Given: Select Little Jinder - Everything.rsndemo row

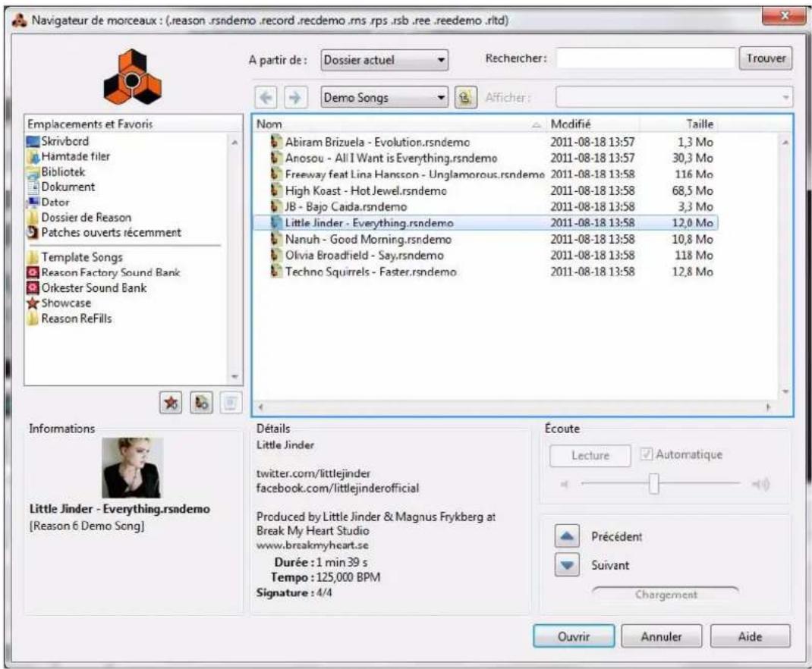Looking at the screenshot, I should pos(486,223).
